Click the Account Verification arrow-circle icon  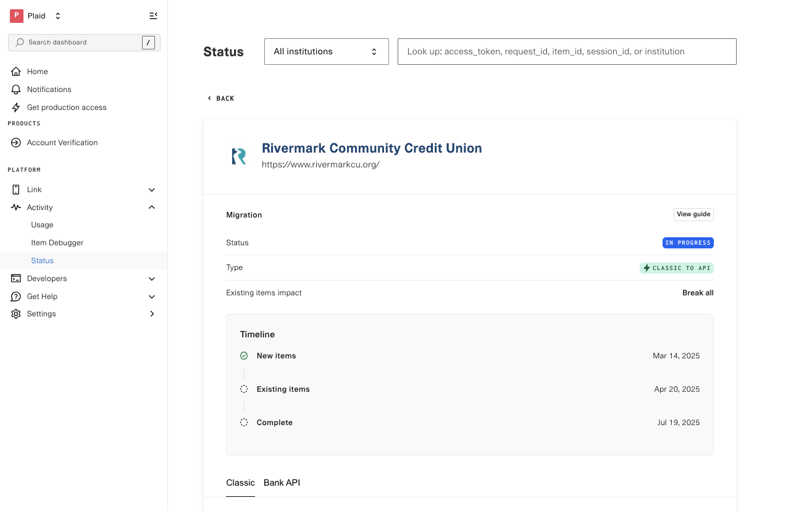click(x=16, y=143)
